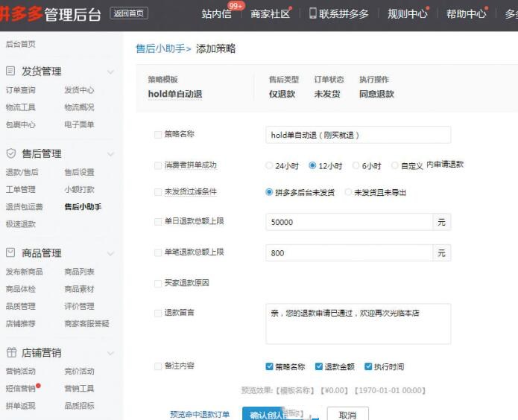This screenshot has width=518, height=420.
Task: Select 未发货且未导出 filter option
Action: (348, 192)
